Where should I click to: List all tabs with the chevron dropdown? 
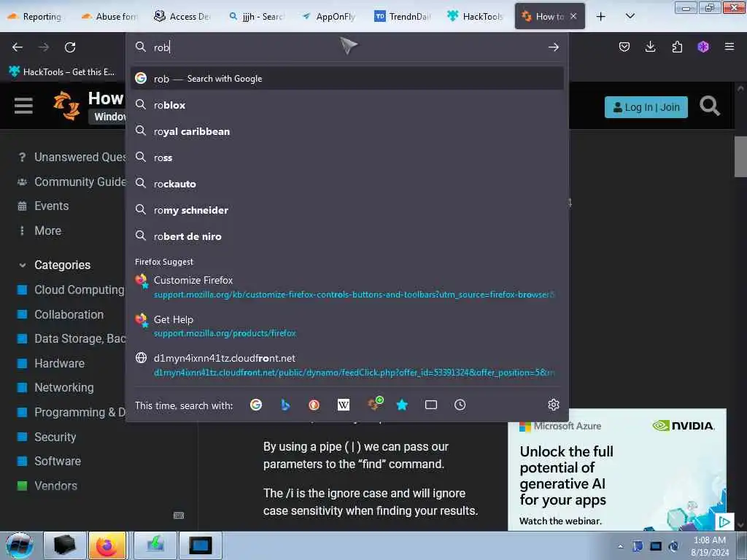[x=630, y=16]
